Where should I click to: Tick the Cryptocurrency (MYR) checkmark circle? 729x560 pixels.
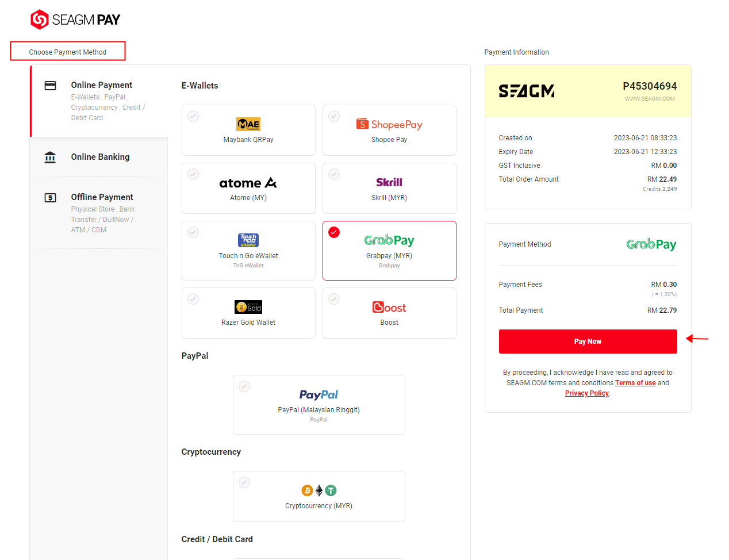(x=244, y=482)
